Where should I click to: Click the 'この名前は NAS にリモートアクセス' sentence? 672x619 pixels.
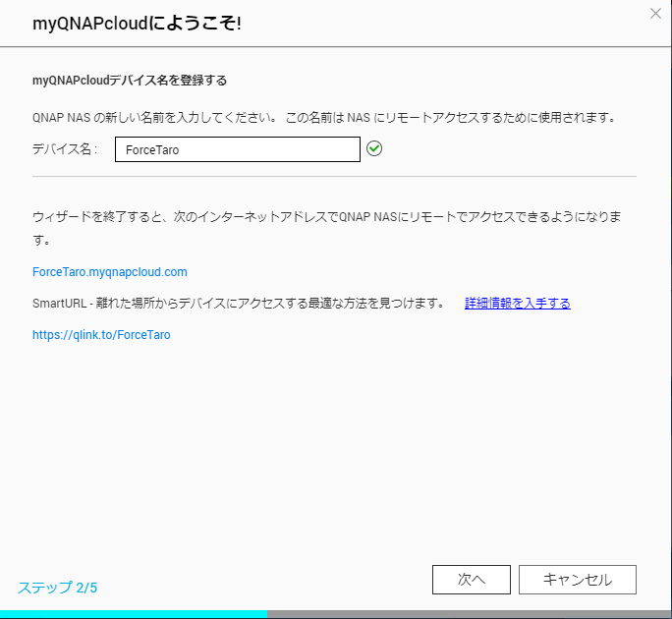coord(450,117)
